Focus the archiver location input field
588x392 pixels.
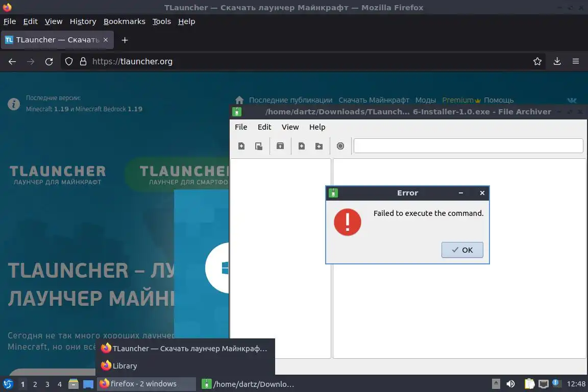click(x=469, y=145)
